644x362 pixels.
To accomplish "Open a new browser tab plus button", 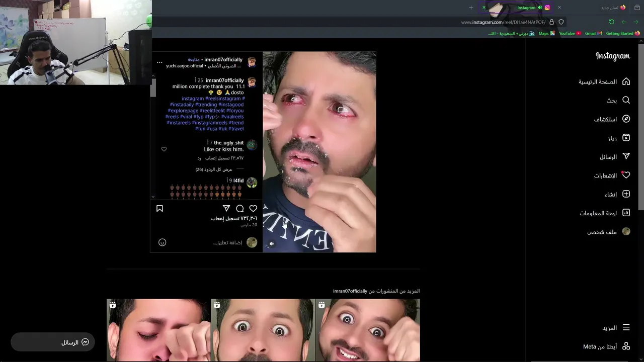I will tap(471, 8).
